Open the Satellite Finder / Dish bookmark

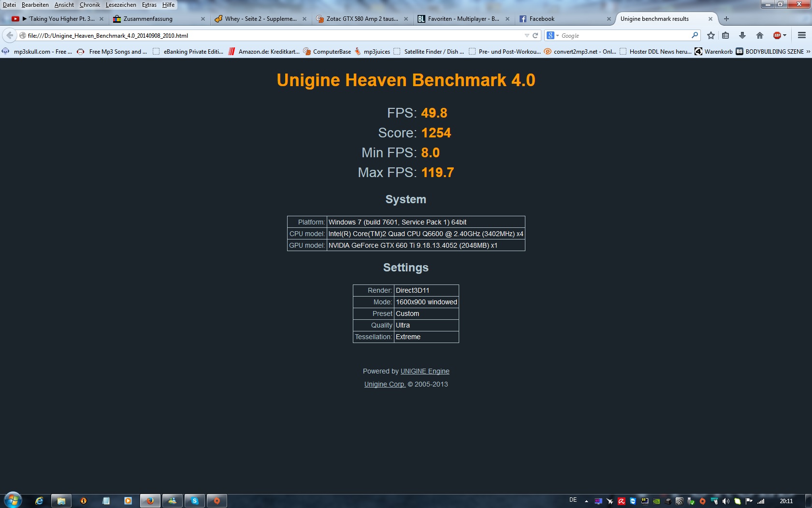click(429, 51)
